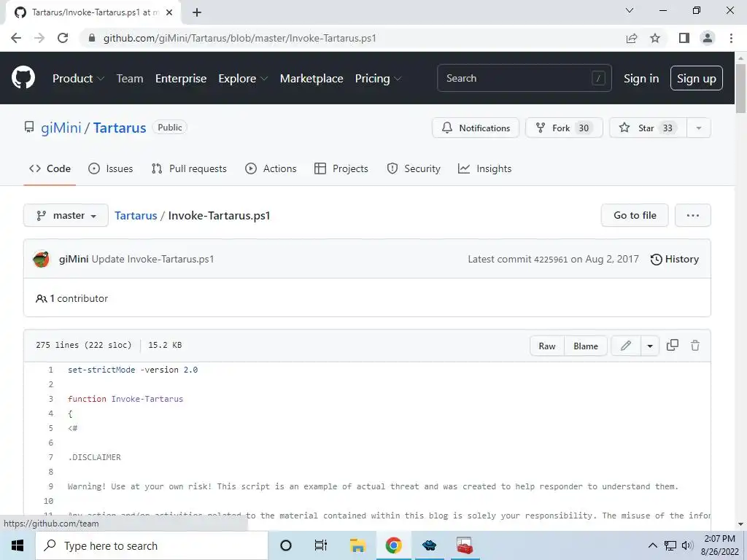Click giMini's avatar in the commit bar
This screenshot has height=560, width=747.
pyautogui.click(x=41, y=259)
